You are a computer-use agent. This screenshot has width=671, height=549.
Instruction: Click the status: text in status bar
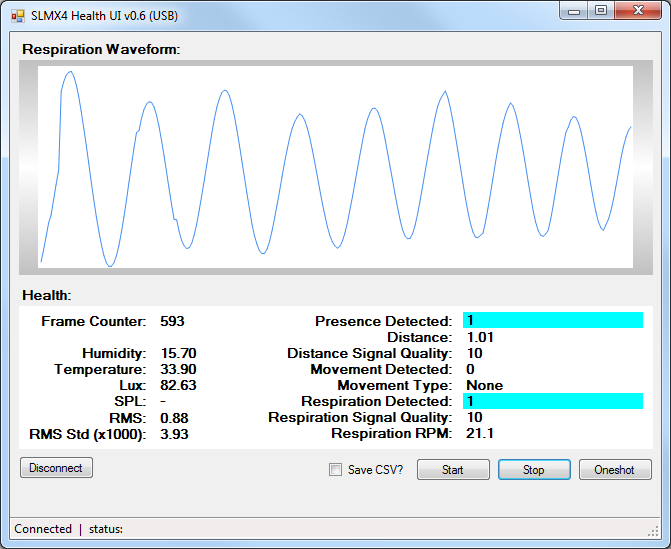(x=106, y=529)
